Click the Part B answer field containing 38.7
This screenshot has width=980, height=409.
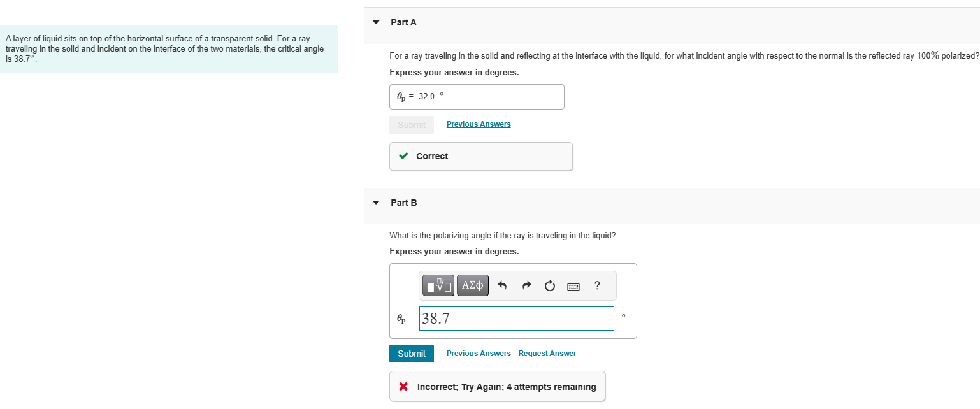517,319
